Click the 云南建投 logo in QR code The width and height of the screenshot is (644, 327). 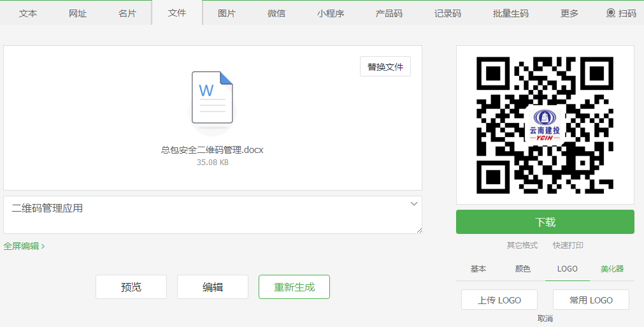point(545,124)
